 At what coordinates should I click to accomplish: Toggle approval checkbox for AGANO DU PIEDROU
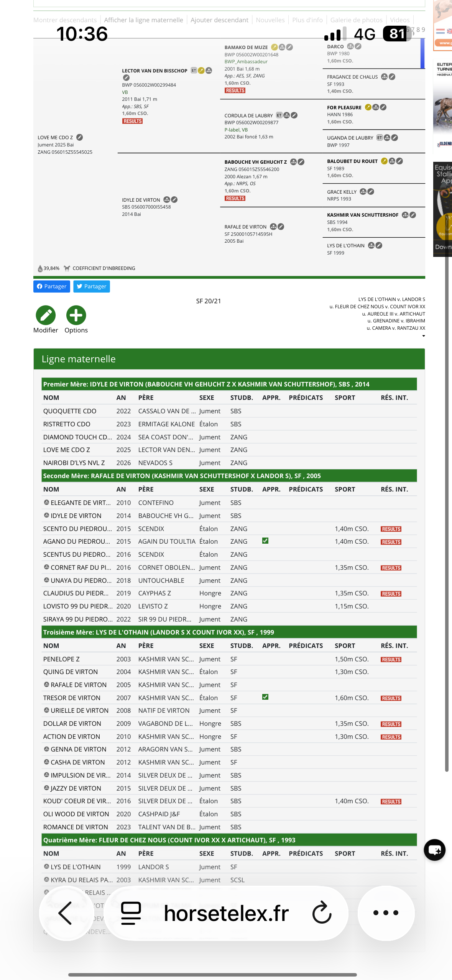(x=265, y=541)
